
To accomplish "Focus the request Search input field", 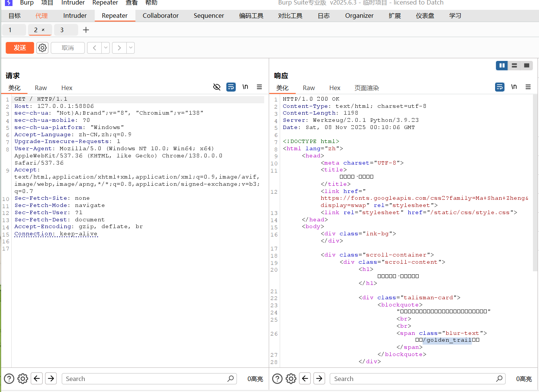I will coord(149,379).
